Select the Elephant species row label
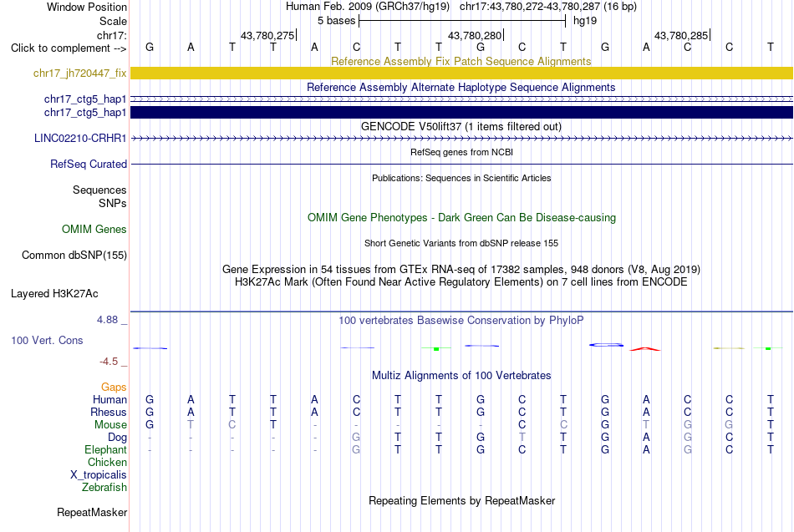The width and height of the screenshot is (794, 532). pos(105,450)
